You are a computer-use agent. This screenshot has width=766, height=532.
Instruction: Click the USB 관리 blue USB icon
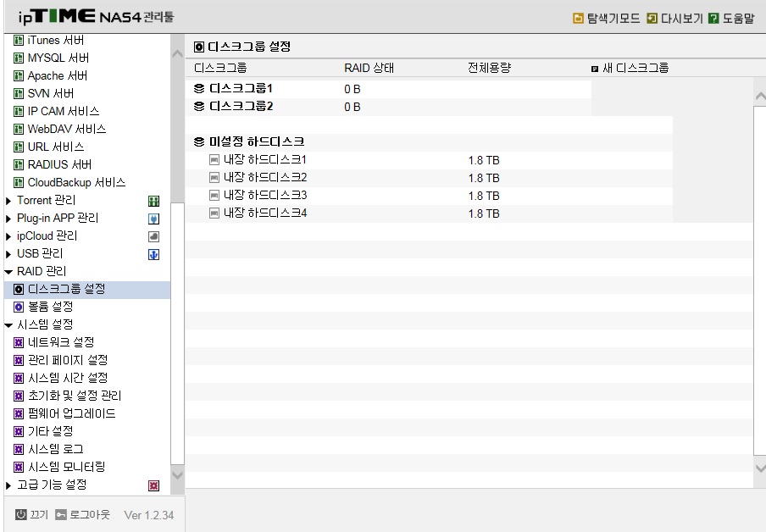click(x=153, y=254)
